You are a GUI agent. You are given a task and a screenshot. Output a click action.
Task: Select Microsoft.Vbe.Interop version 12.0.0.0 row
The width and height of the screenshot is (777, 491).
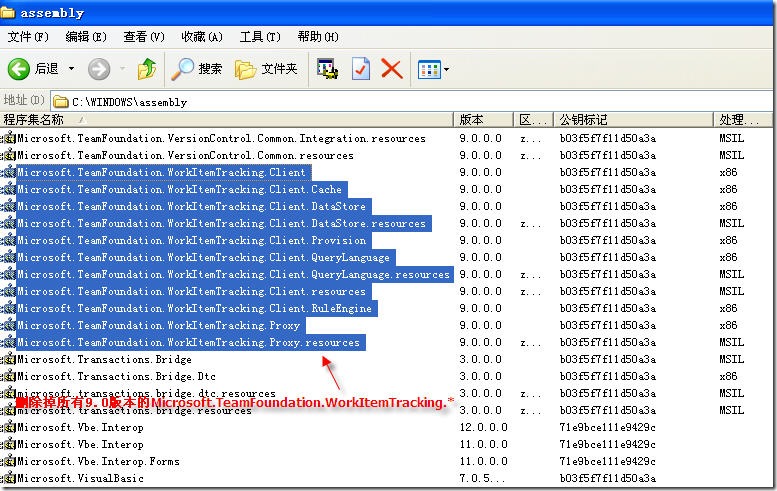80,428
